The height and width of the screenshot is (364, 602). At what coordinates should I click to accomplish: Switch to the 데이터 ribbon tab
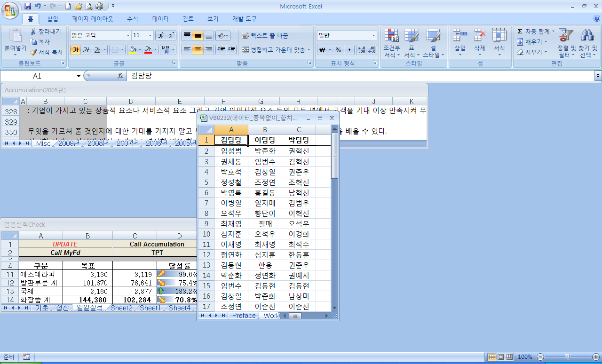tap(160, 19)
